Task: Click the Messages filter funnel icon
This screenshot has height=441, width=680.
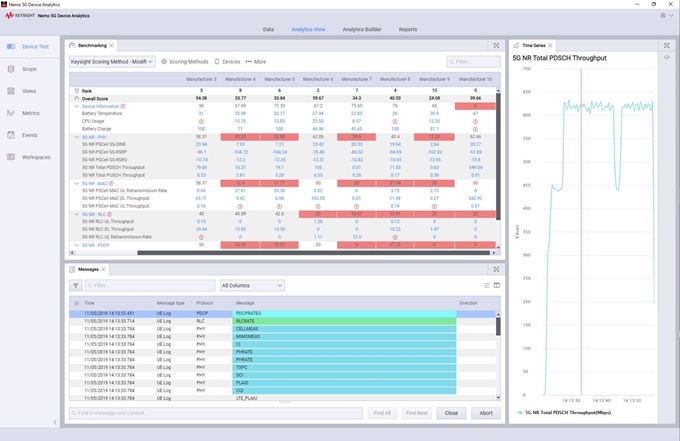Action: pos(77,285)
